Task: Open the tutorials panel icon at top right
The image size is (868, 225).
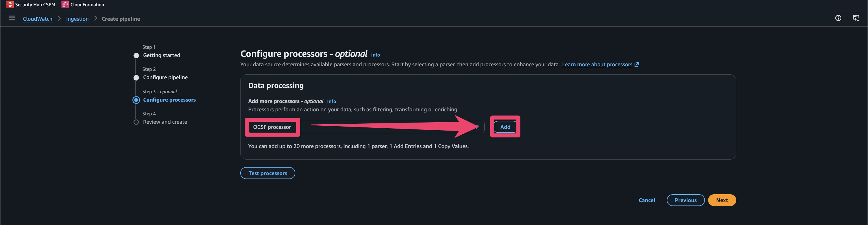Action: [x=856, y=18]
